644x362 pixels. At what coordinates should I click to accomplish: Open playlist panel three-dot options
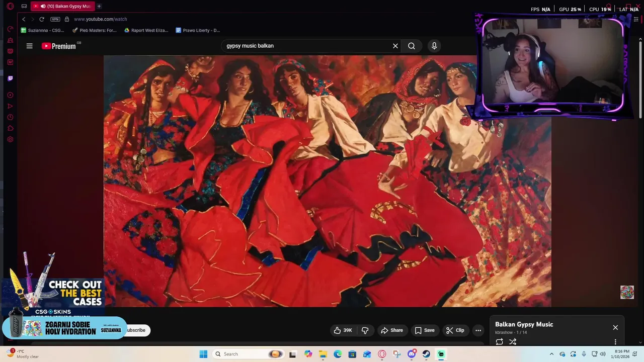[615, 342]
